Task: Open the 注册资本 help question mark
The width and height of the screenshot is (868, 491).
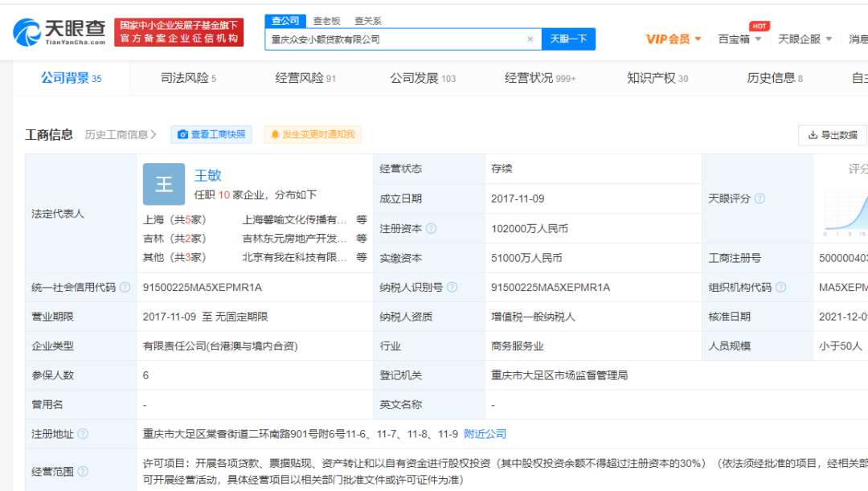Action: point(431,227)
